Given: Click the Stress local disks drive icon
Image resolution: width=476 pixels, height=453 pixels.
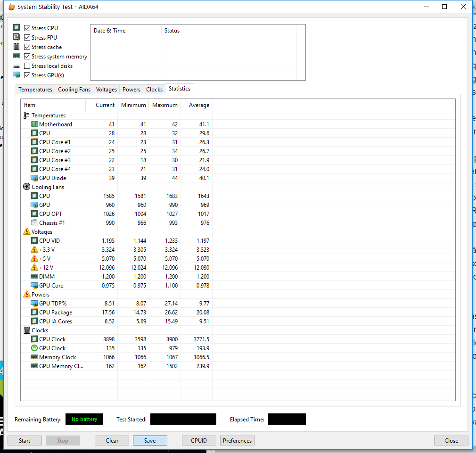Looking at the screenshot, I should click(x=16, y=66).
